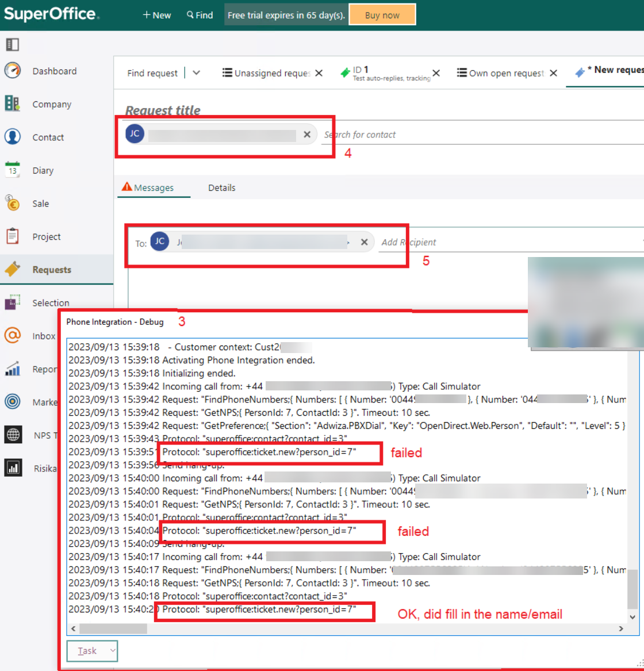Open the Task dropdown button
The height and width of the screenshot is (671, 644).
pos(92,651)
